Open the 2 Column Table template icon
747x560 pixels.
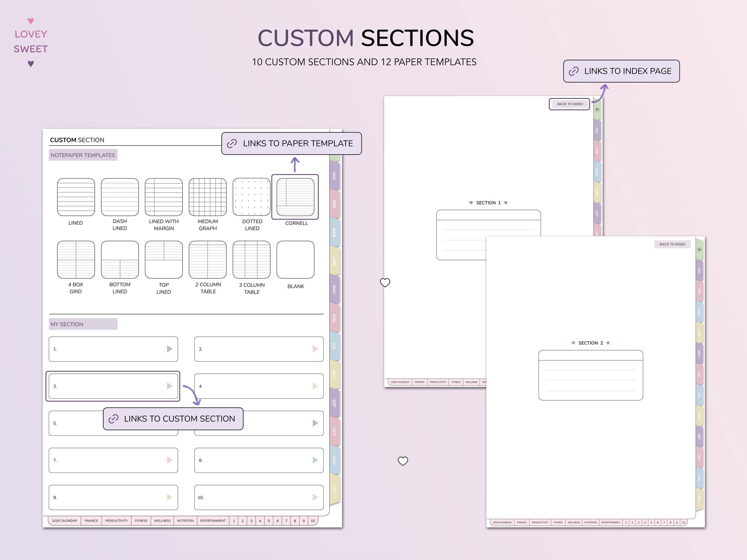(208, 259)
